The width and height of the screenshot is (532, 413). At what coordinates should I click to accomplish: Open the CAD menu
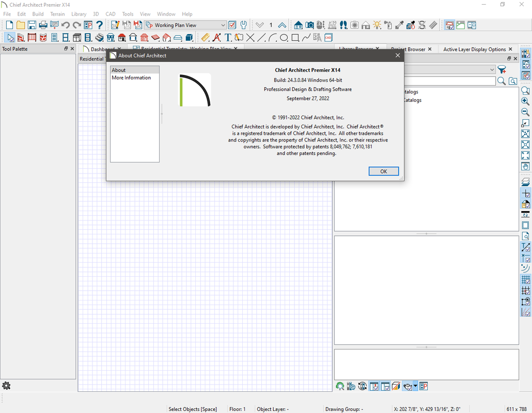pos(111,14)
